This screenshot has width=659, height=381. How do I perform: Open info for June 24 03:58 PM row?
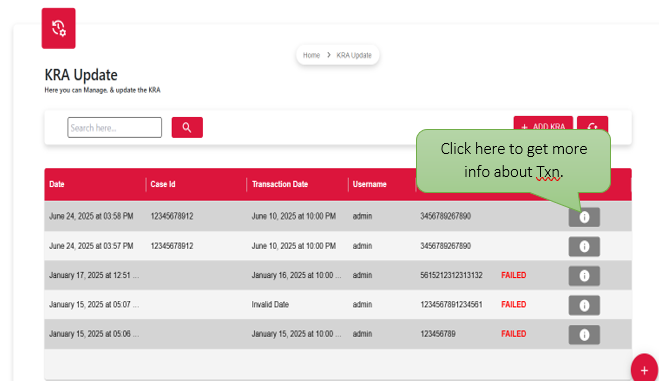[x=584, y=217]
